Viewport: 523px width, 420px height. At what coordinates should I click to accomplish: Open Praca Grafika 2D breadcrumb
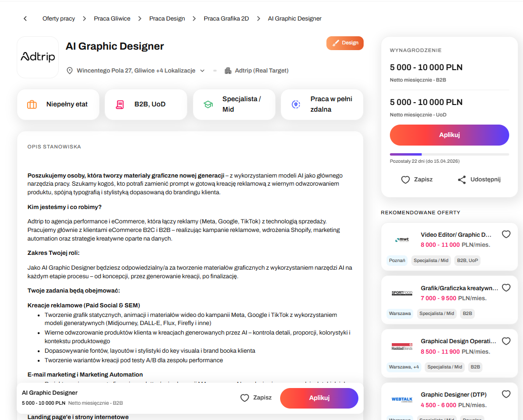[x=226, y=19]
